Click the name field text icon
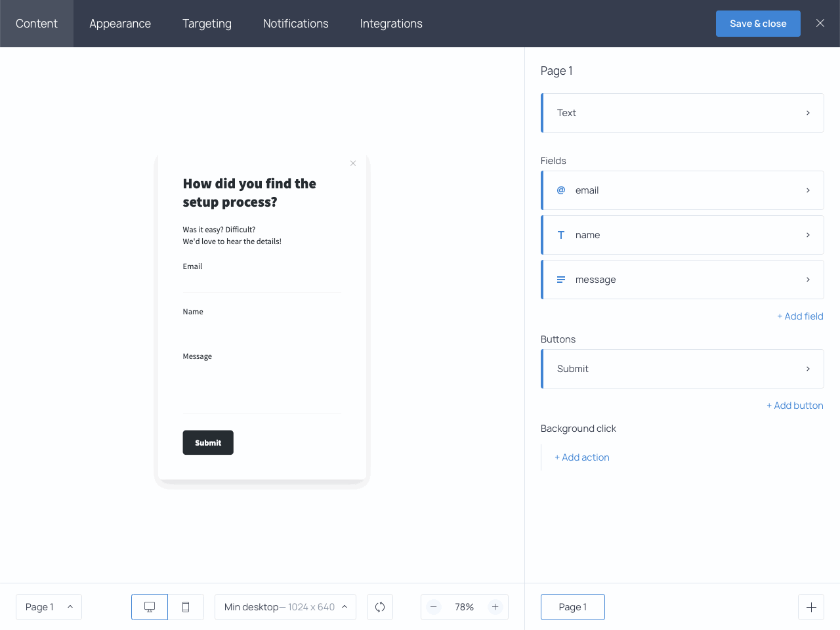The width and height of the screenshot is (840, 630). 560,234
